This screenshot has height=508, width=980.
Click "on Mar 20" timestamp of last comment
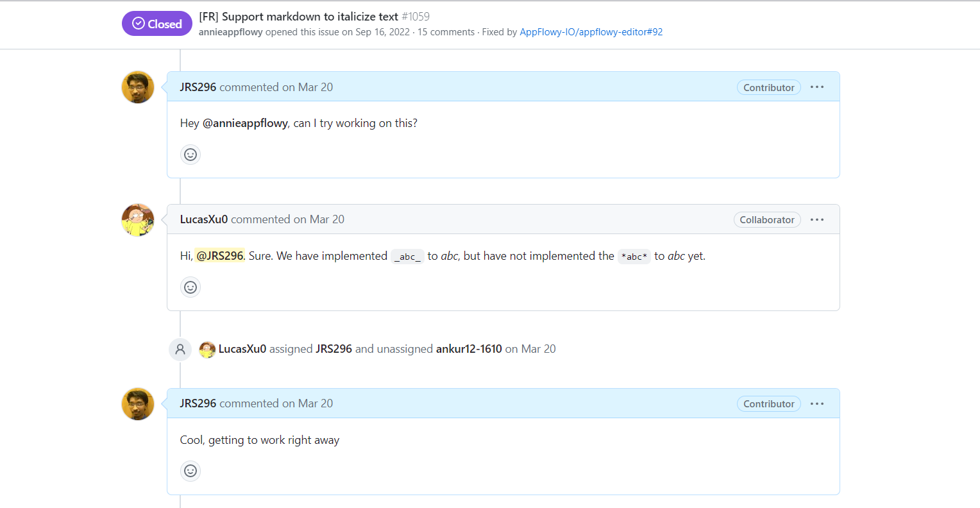[x=308, y=403]
